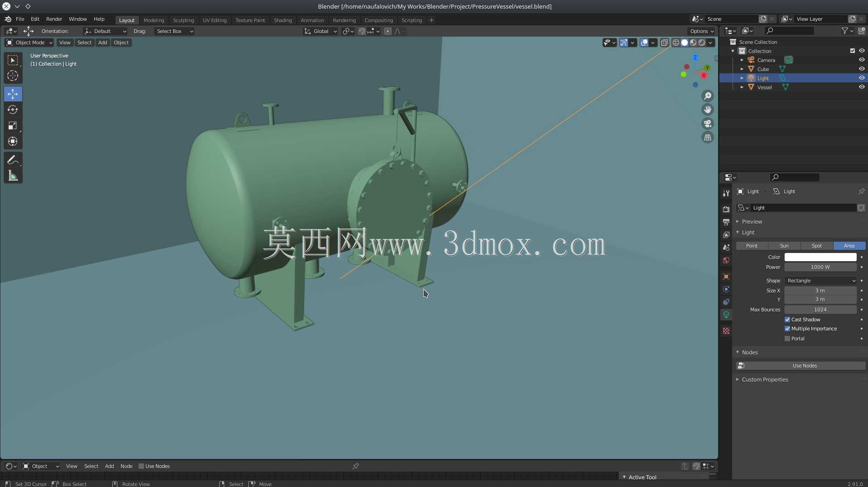The height and width of the screenshot is (487, 868).
Task: Select the Measure tool
Action: [x=13, y=176]
